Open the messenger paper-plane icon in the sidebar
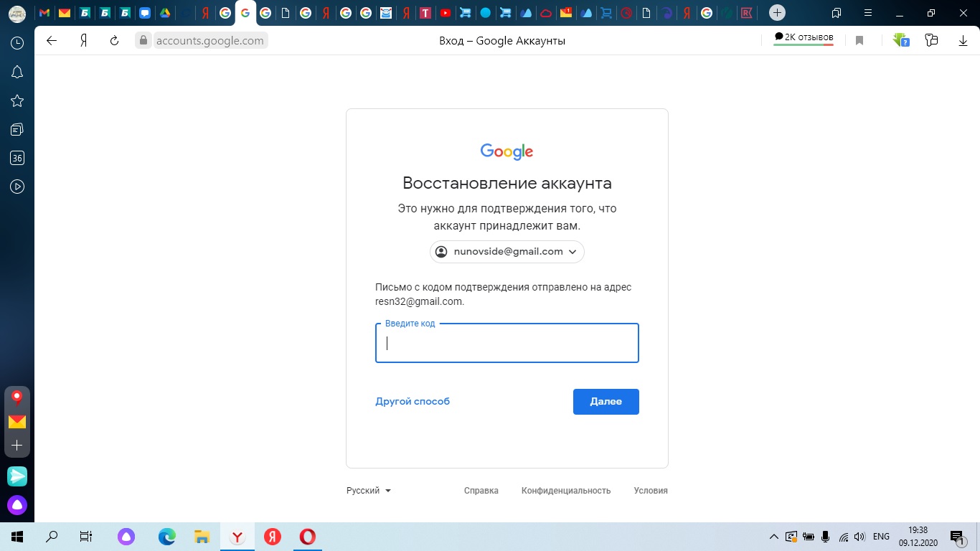Screen dimensions: 980x551 (x=17, y=476)
